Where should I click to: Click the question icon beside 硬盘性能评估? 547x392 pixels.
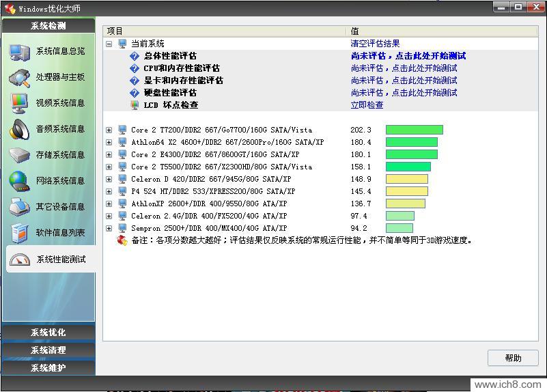pos(135,93)
